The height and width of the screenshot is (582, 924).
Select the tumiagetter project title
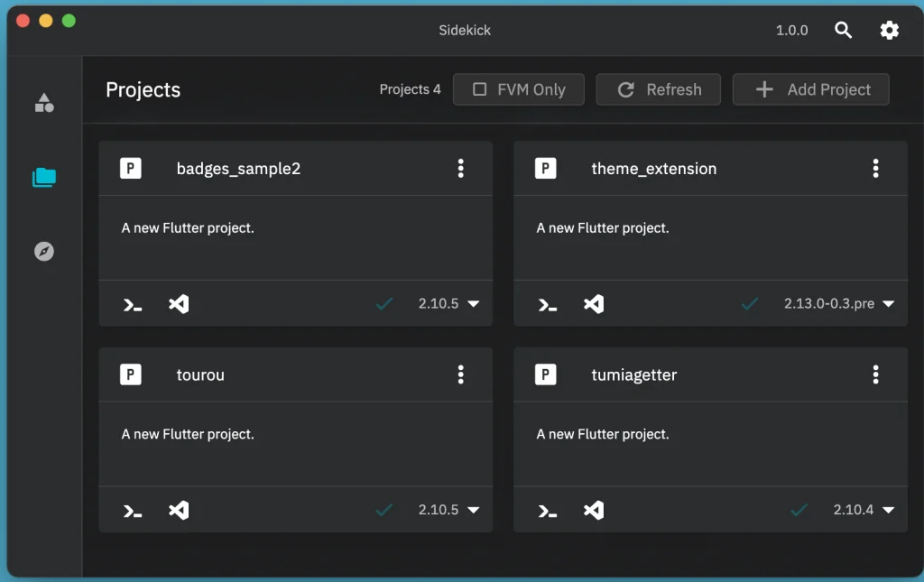[x=633, y=374]
